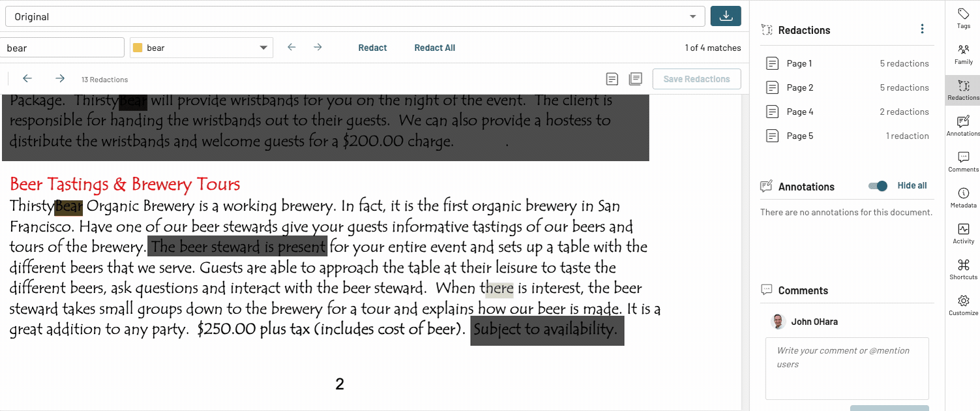Click the '1 of 4 matches' counter
980x411 pixels.
[713, 48]
